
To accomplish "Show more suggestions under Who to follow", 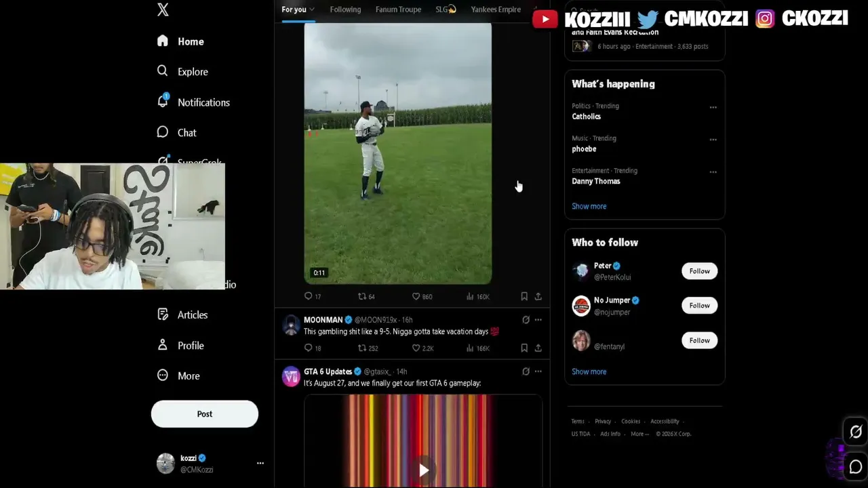I will pos(589,371).
